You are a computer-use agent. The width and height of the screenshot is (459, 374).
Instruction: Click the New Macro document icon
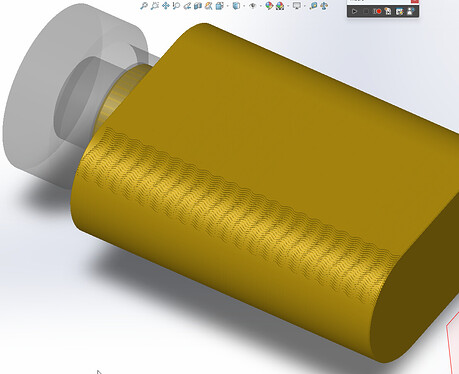click(388, 11)
